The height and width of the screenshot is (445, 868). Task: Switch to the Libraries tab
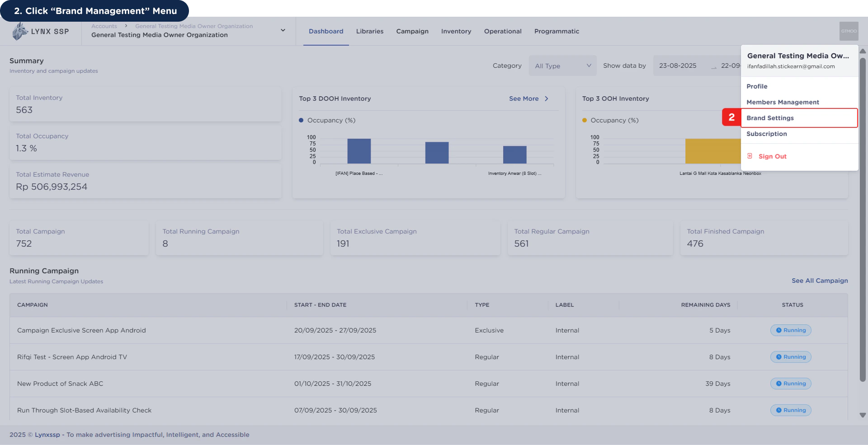pyautogui.click(x=369, y=31)
